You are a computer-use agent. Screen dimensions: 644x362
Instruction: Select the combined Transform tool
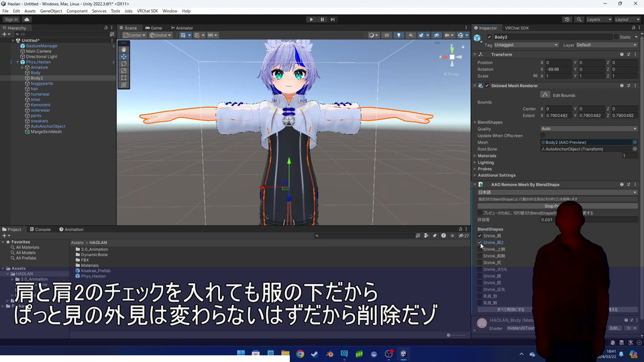point(123,85)
